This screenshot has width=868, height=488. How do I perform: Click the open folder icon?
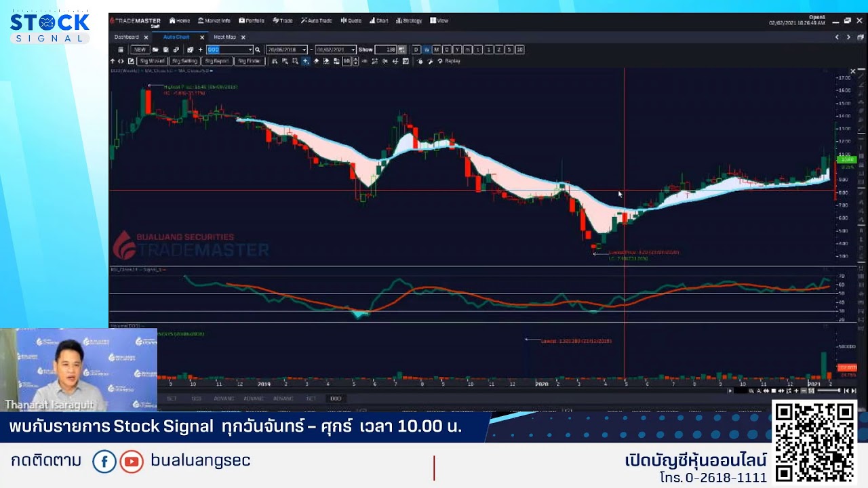155,49
